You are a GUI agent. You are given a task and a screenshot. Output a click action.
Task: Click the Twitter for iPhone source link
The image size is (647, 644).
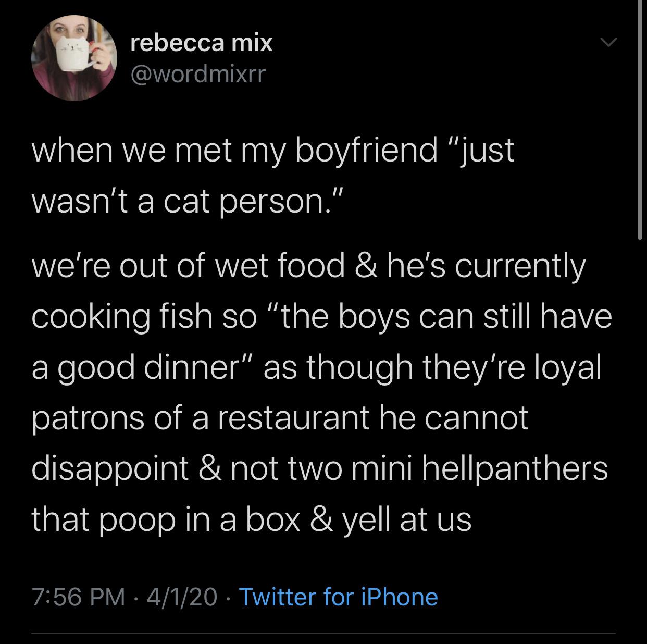338,597
